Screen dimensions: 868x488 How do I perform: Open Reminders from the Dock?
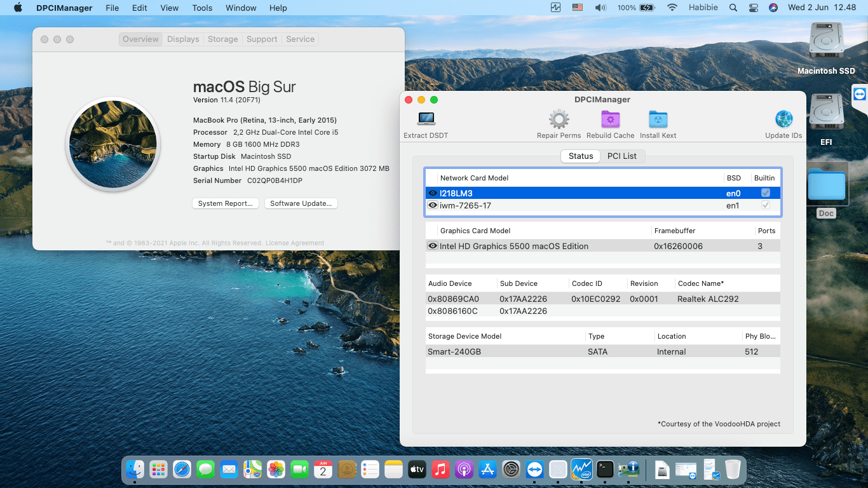pos(370,470)
